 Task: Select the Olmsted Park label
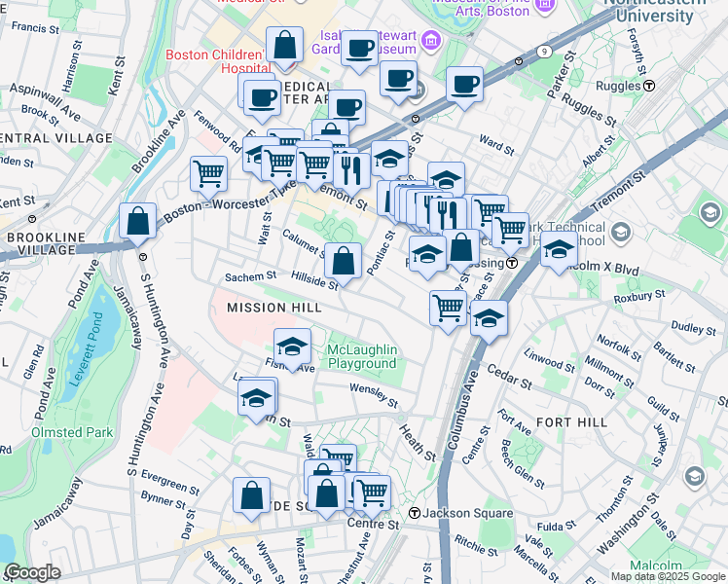coord(72,433)
